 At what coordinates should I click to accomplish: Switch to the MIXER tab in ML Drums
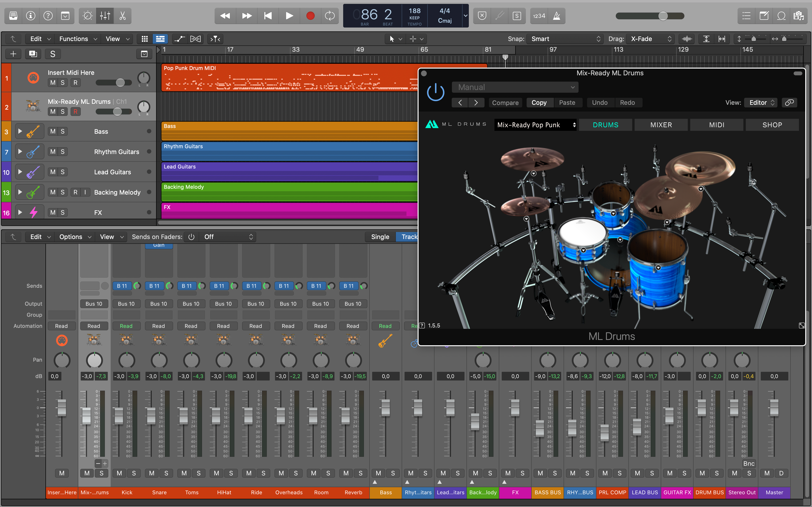(x=661, y=125)
